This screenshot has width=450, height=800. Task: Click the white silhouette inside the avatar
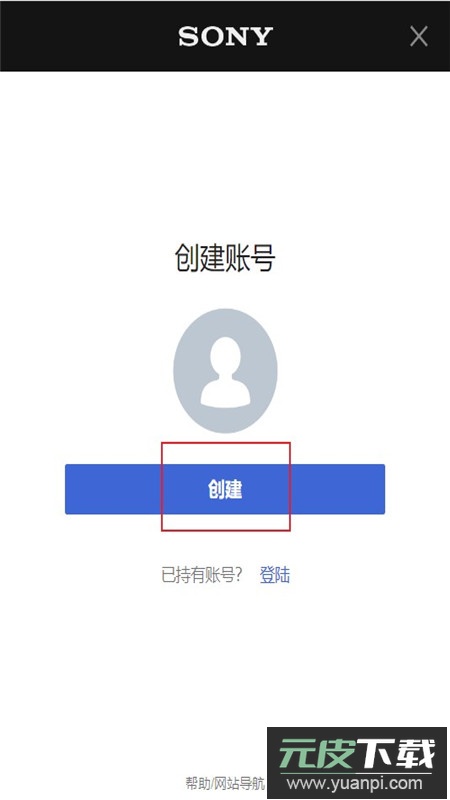(225, 372)
